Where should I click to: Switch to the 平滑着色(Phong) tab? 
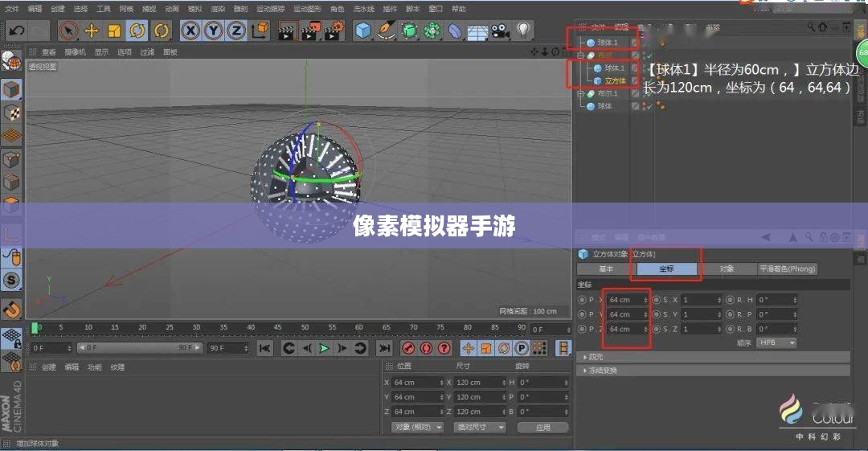coord(787,269)
